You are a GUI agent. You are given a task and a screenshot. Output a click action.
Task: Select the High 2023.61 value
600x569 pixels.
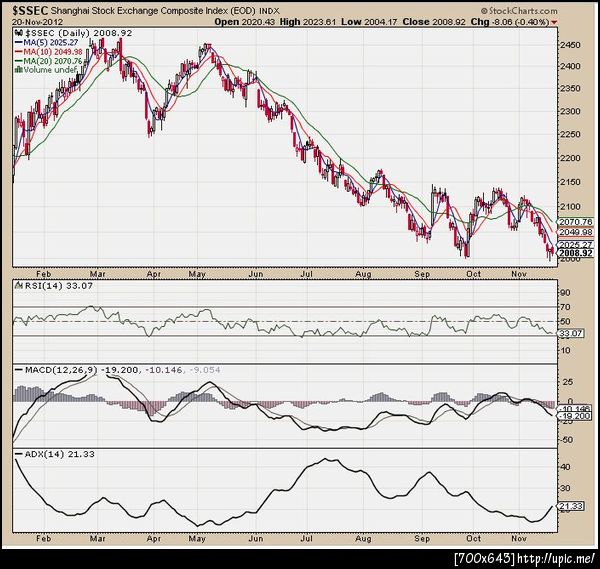(308, 22)
